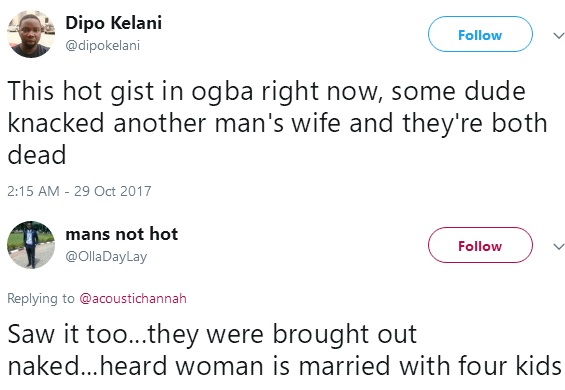565x390 pixels.
Task: Select the reply text starting 'Saw it too'
Action: click(x=285, y=350)
